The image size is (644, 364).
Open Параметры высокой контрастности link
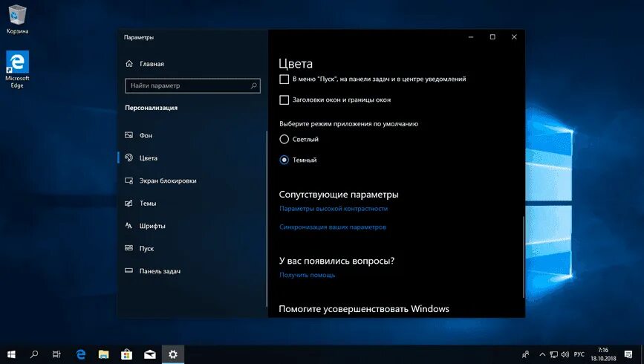point(334,209)
